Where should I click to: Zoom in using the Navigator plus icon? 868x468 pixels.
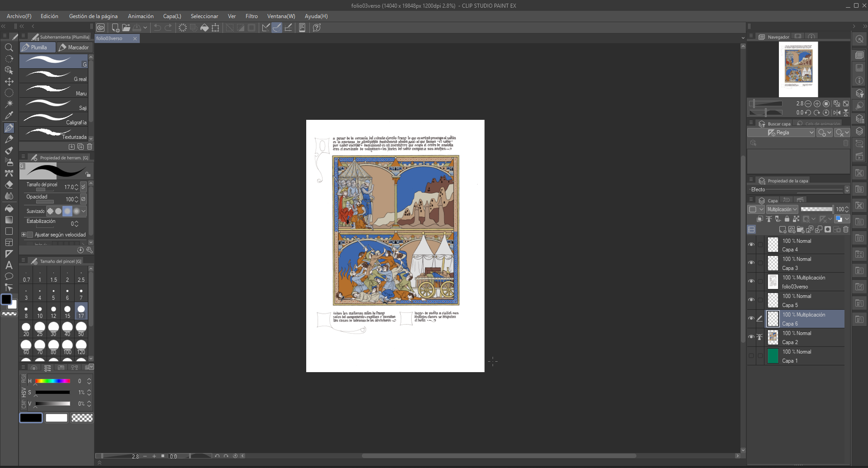pyautogui.click(x=817, y=104)
